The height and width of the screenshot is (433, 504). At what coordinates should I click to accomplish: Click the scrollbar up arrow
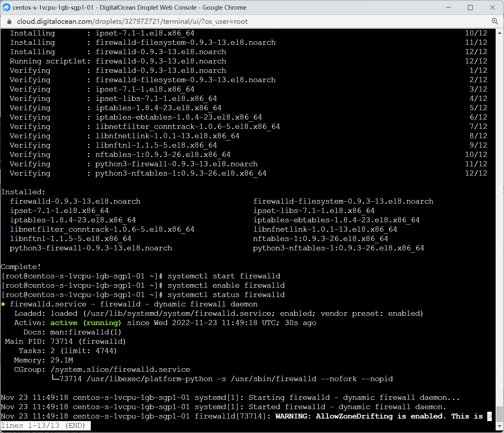(x=499, y=33)
